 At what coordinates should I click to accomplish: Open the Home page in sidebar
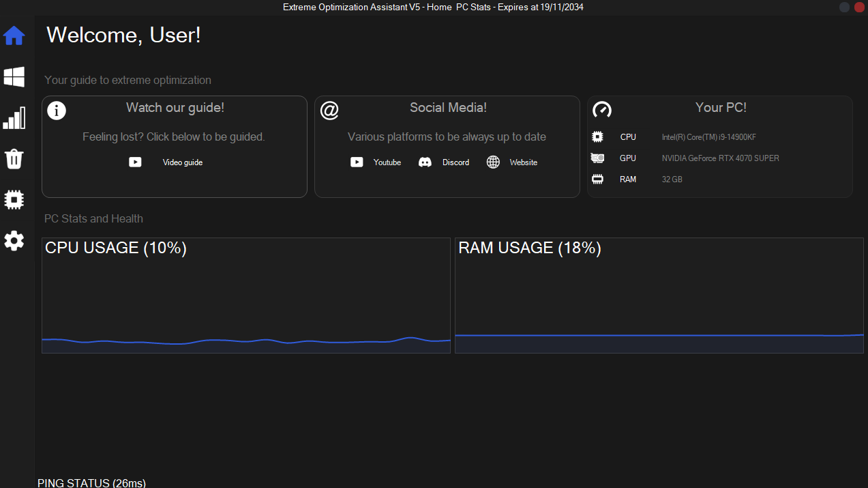[x=14, y=35]
